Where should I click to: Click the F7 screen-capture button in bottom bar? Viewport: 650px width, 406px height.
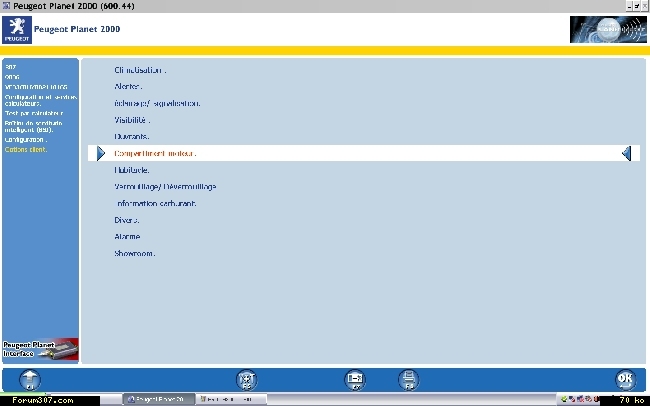click(x=355, y=379)
